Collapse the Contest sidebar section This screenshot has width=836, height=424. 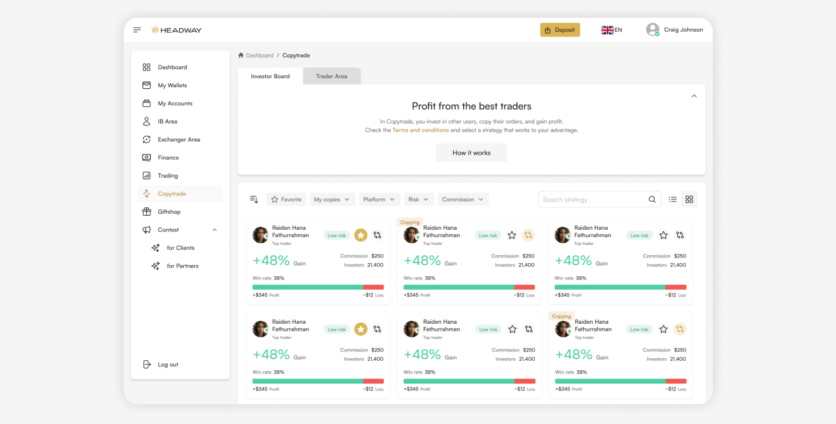pos(214,230)
